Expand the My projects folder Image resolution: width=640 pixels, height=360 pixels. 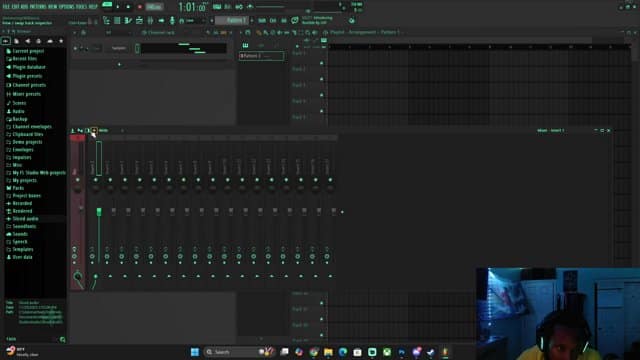point(21,180)
